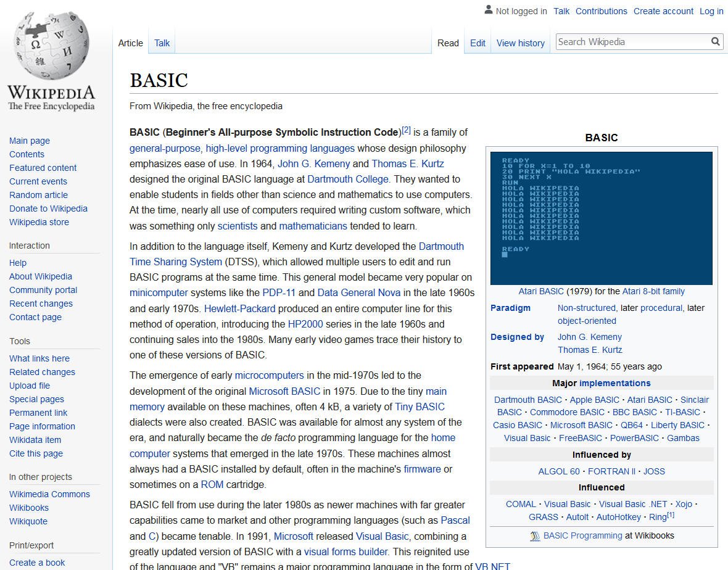Click Create account

pyautogui.click(x=663, y=11)
